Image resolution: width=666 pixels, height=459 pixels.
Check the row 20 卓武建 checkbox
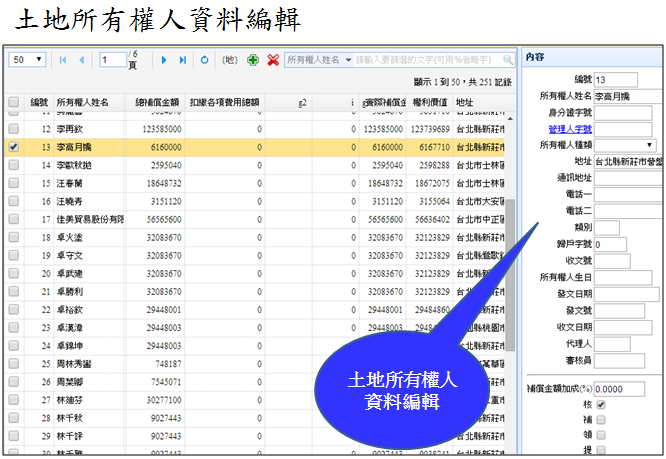[x=14, y=273]
